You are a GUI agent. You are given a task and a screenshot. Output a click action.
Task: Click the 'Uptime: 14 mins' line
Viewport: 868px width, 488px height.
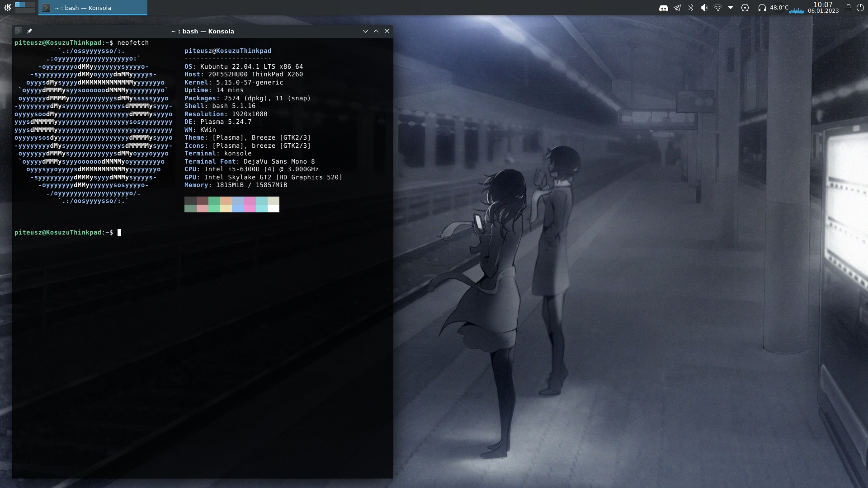[x=214, y=90]
